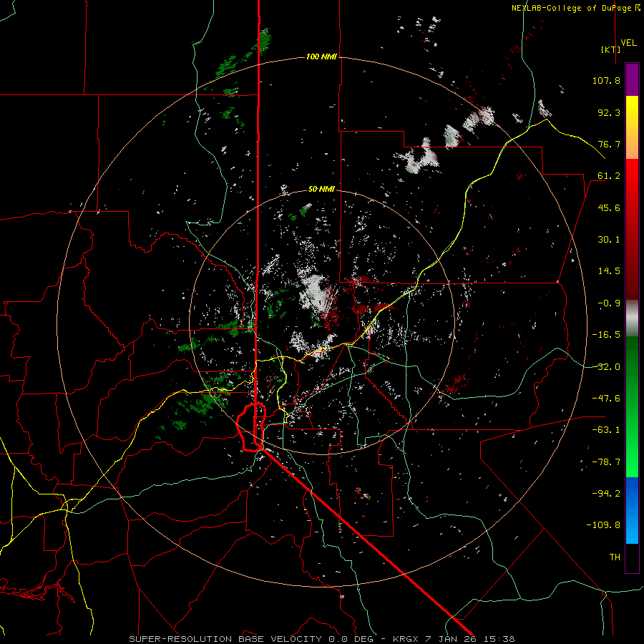Click the 100 NMI range ring label
644x644 pixels.
(x=321, y=57)
